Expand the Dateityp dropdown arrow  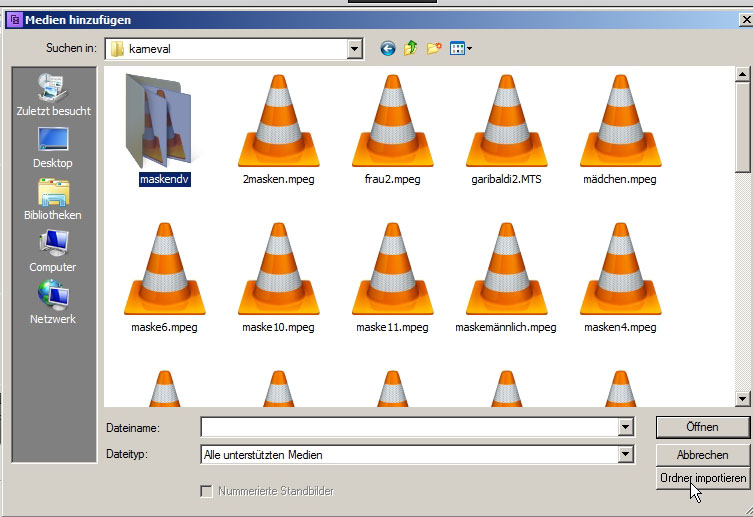tap(625, 454)
